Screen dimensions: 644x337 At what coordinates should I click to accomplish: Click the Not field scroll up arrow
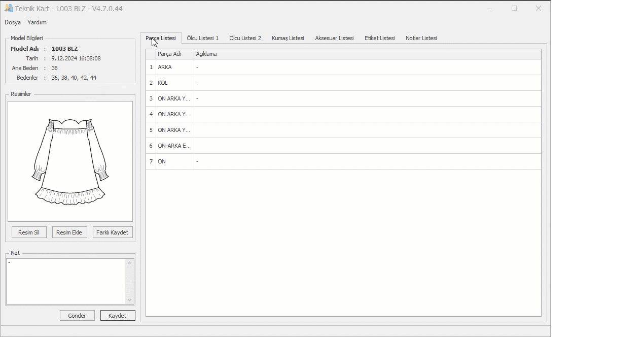[x=129, y=263]
